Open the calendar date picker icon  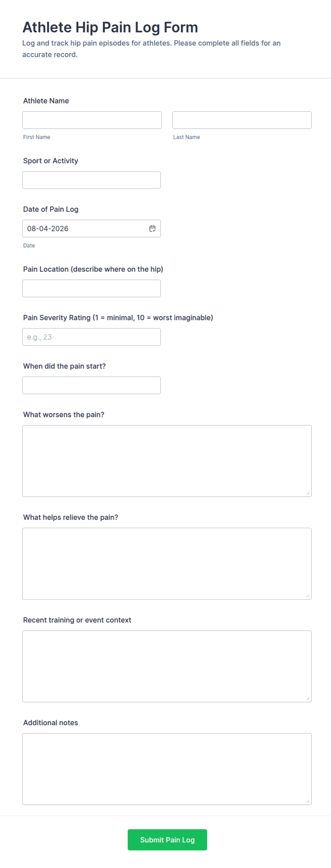coord(152,229)
